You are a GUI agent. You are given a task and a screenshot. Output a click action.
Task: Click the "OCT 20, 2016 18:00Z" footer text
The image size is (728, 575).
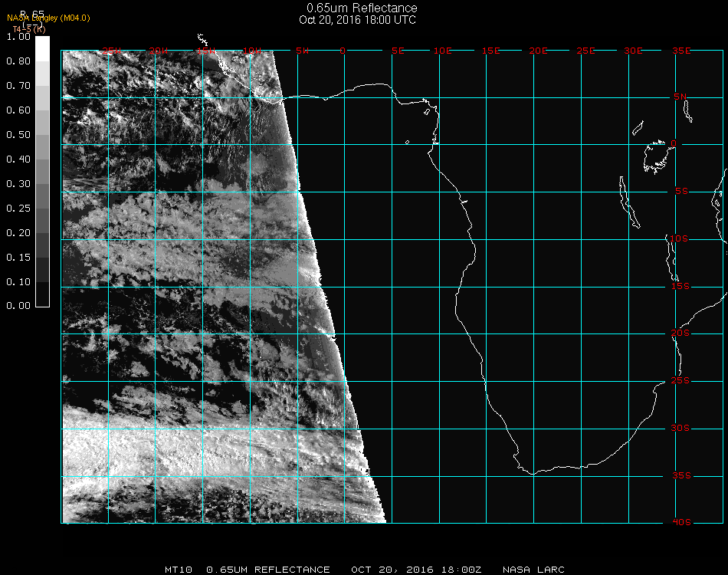point(416,570)
